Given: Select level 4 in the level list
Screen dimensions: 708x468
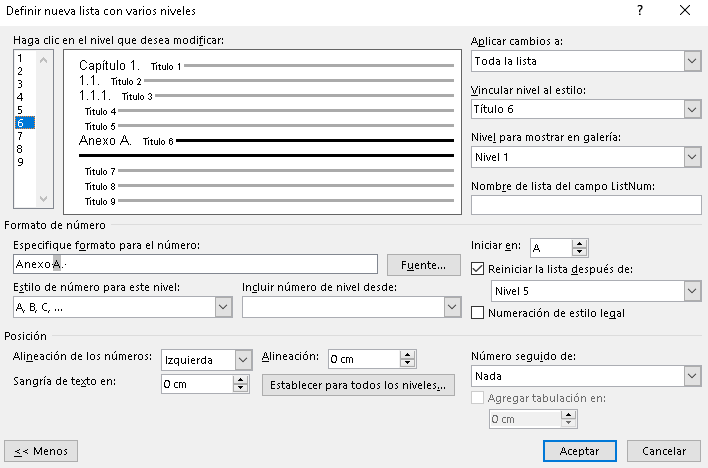Looking at the screenshot, I should tap(20, 97).
